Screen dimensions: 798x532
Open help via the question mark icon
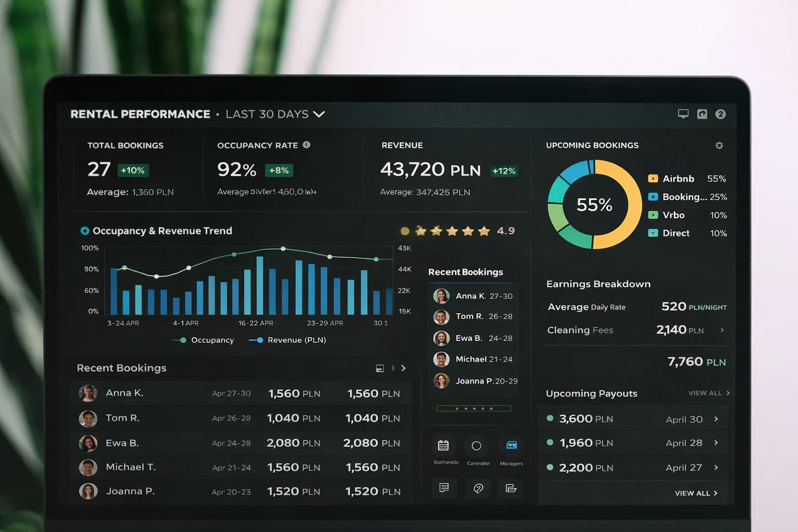pyautogui.click(x=720, y=114)
